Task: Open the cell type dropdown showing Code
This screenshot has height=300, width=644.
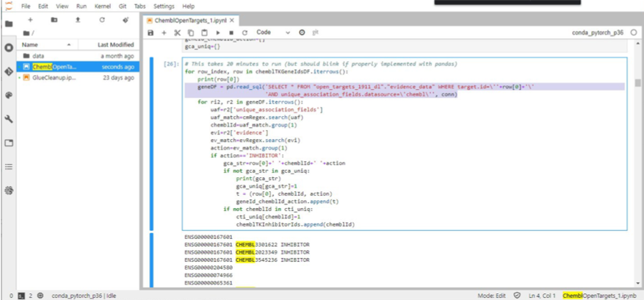Action: (272, 33)
